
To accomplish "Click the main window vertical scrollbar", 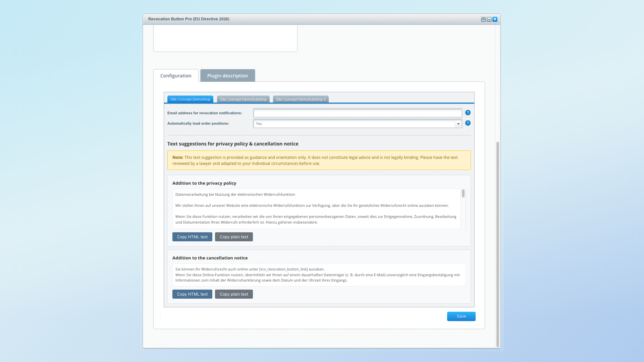I will (x=498, y=245).
